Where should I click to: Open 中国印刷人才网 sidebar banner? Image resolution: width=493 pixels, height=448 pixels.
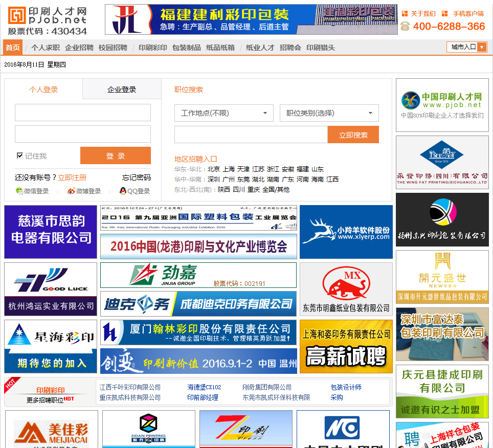pos(442,105)
